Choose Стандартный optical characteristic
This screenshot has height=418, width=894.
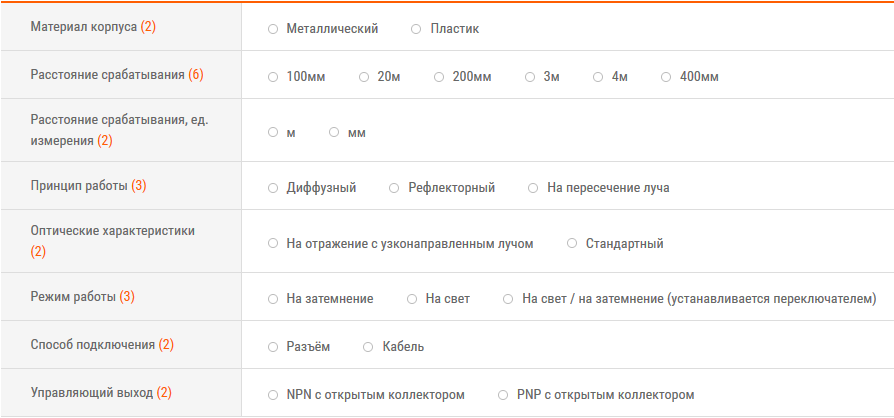point(572,243)
